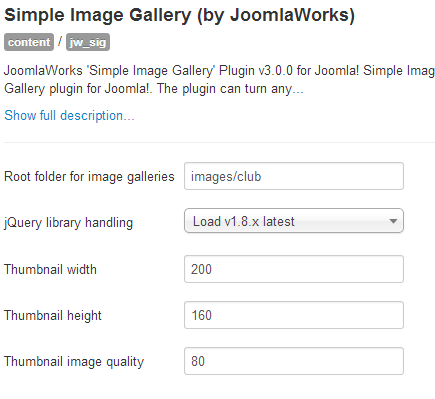The image size is (435, 399).
Task: Click the gray 'jw_sig' badge
Action: tap(88, 42)
